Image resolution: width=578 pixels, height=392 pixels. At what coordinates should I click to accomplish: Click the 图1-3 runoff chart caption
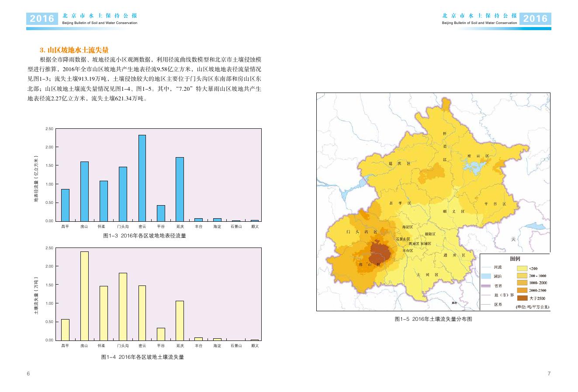click(144, 236)
